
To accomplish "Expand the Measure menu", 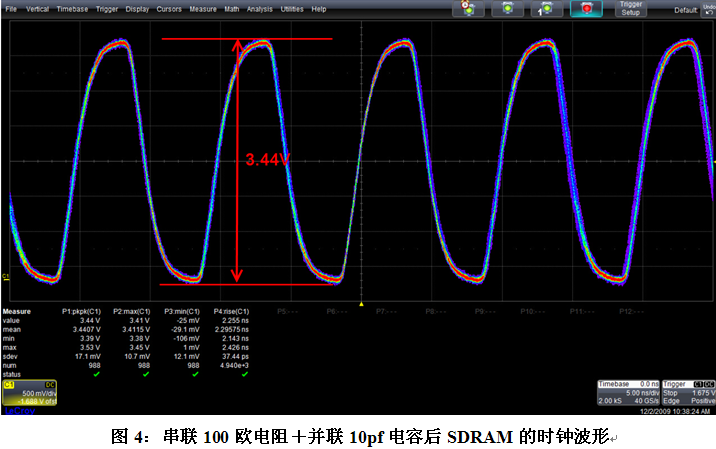I will (203, 9).
